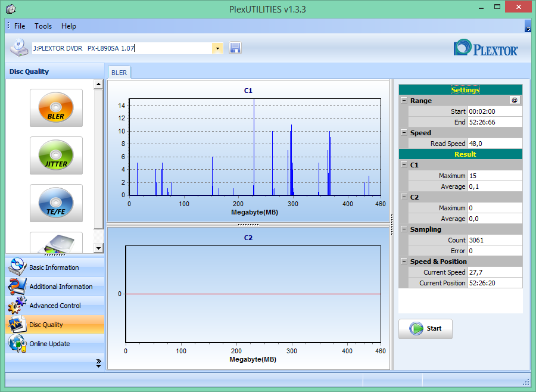Collapse the C2 result group

pos(404,197)
